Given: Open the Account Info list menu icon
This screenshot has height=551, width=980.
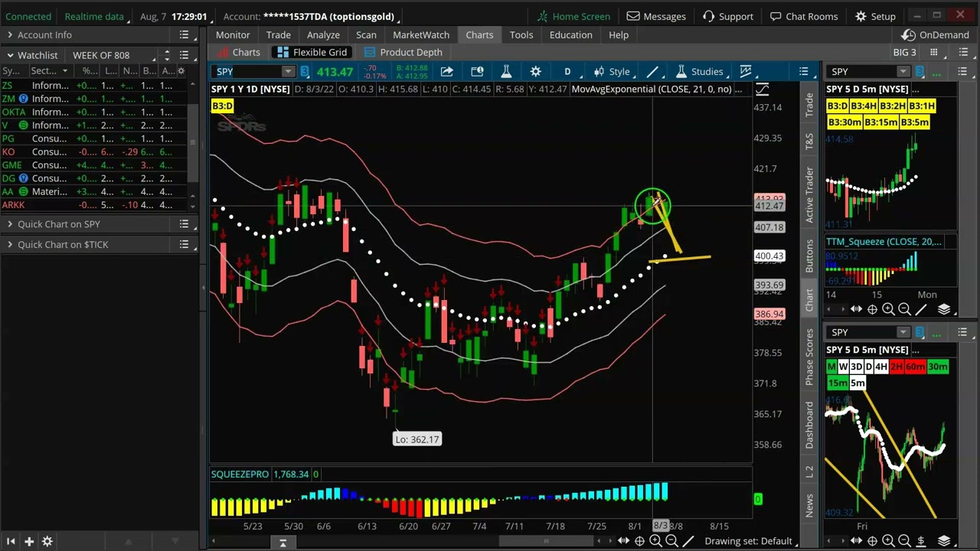Looking at the screenshot, I should point(184,34).
